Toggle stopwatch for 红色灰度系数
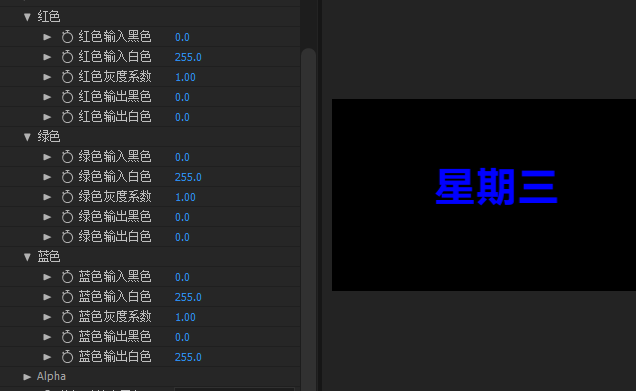The height and width of the screenshot is (391, 636). (x=67, y=77)
